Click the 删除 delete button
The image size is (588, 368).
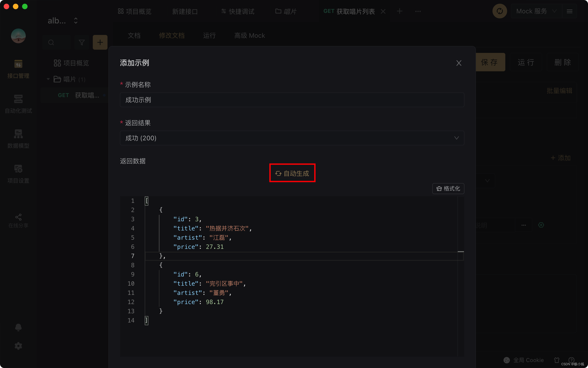click(563, 62)
